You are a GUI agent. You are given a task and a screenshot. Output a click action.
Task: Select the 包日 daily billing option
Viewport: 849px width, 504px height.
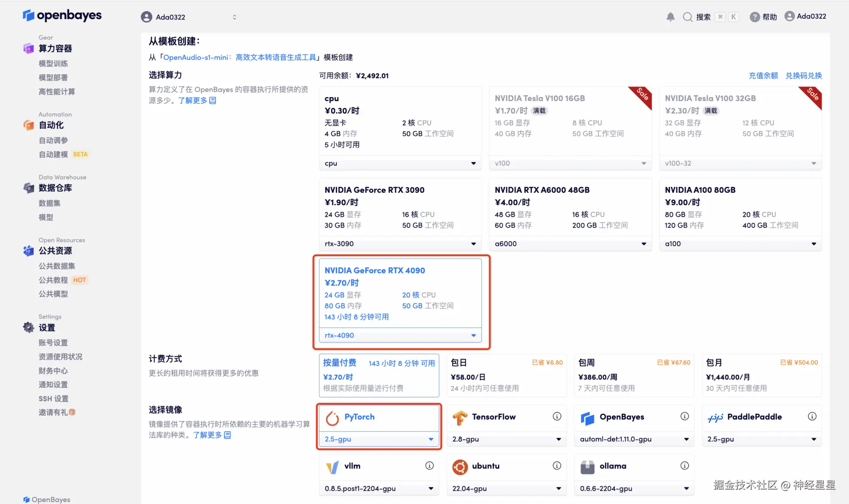[506, 375]
